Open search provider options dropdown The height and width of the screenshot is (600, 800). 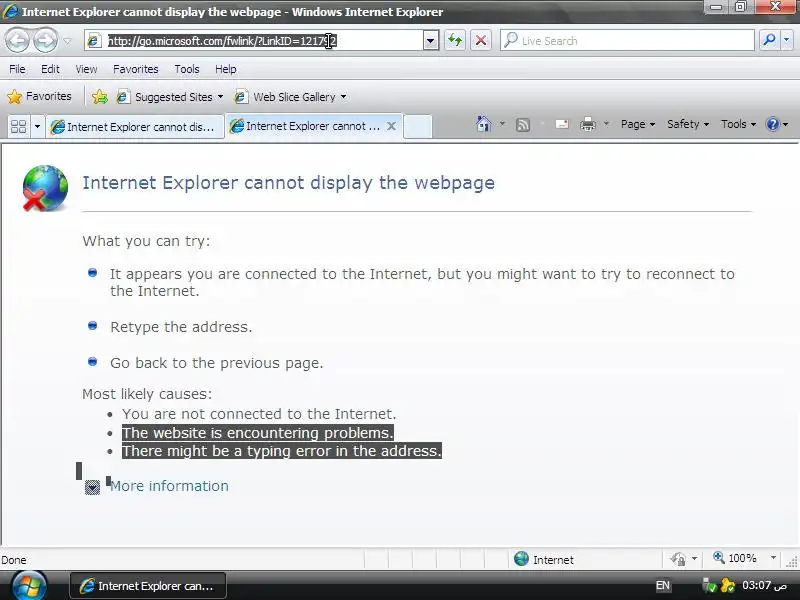point(786,40)
